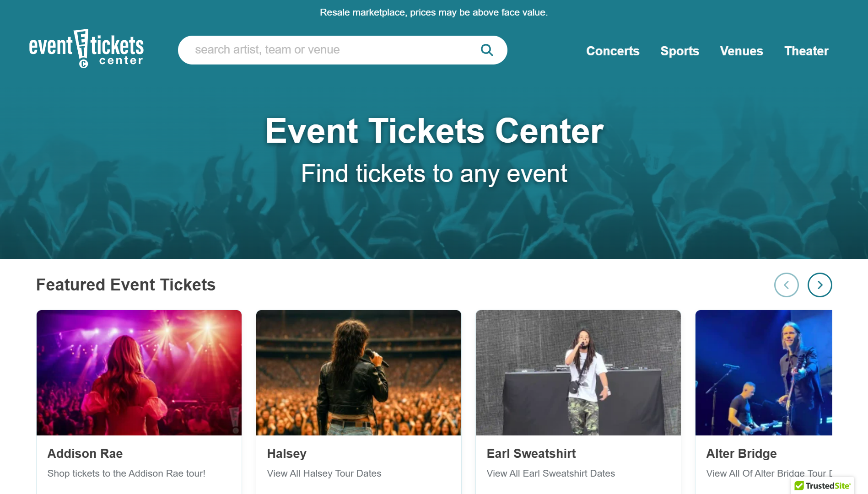
Task: Click the Event Tickets Center logo
Action: pos(86,49)
